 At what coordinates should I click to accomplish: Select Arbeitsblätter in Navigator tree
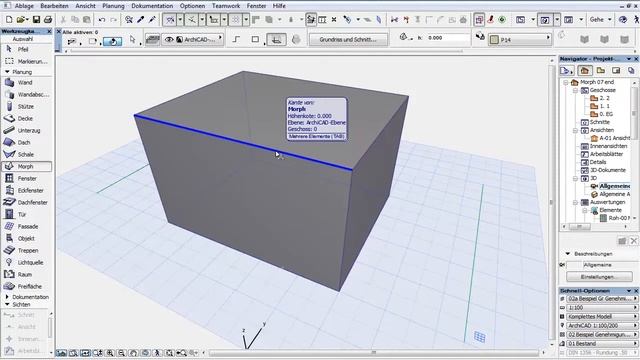pyautogui.click(x=602, y=154)
